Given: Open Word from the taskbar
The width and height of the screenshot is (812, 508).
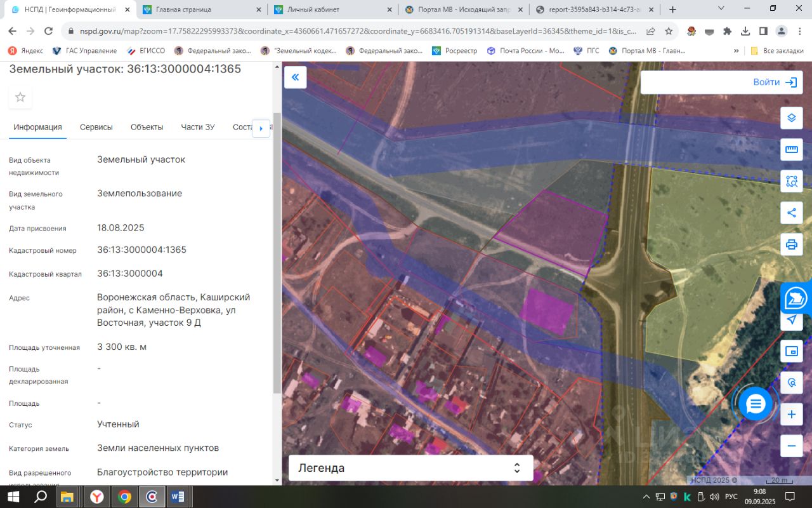Looking at the screenshot, I should 178,497.
